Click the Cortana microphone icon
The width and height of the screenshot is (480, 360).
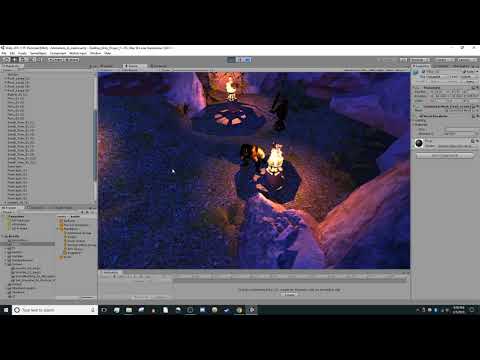[x=93, y=310]
